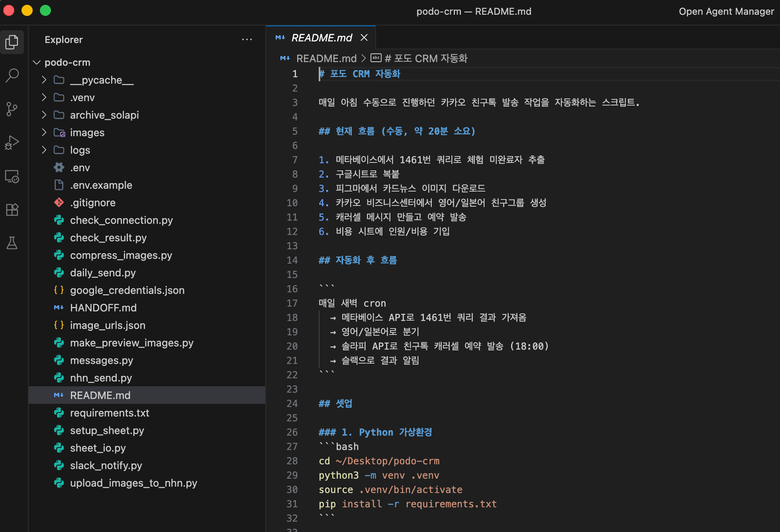
Task: Open the .env file
Action: (147, 168)
